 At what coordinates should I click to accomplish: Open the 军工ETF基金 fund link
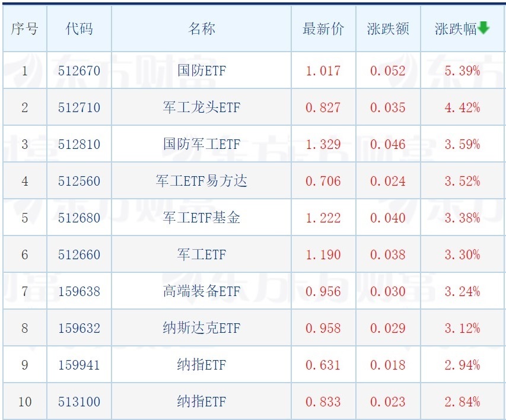pos(201,218)
